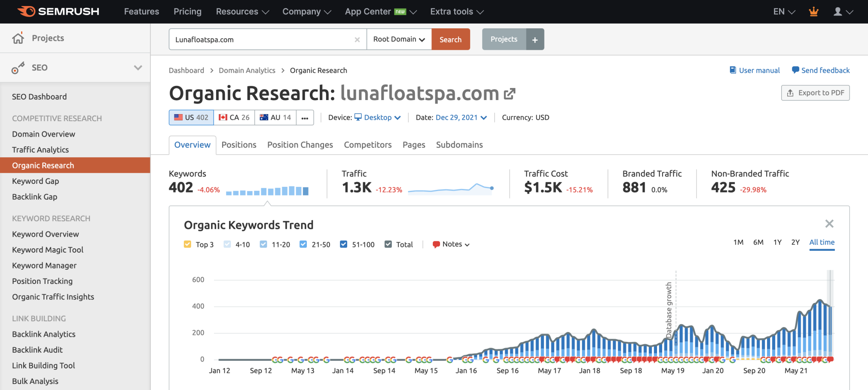This screenshot has width=868, height=390.
Task: Click the Database growth timeline marker
Action: (x=669, y=309)
